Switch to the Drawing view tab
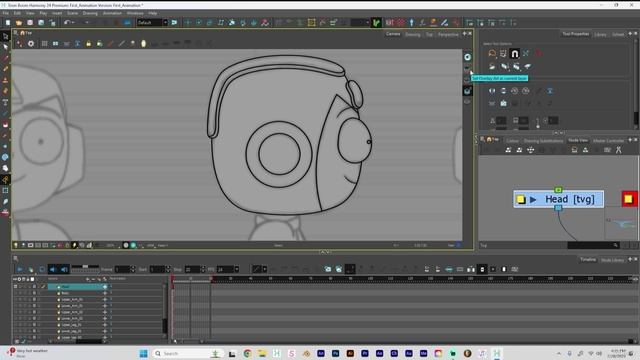The width and height of the screenshot is (640, 360). click(413, 34)
